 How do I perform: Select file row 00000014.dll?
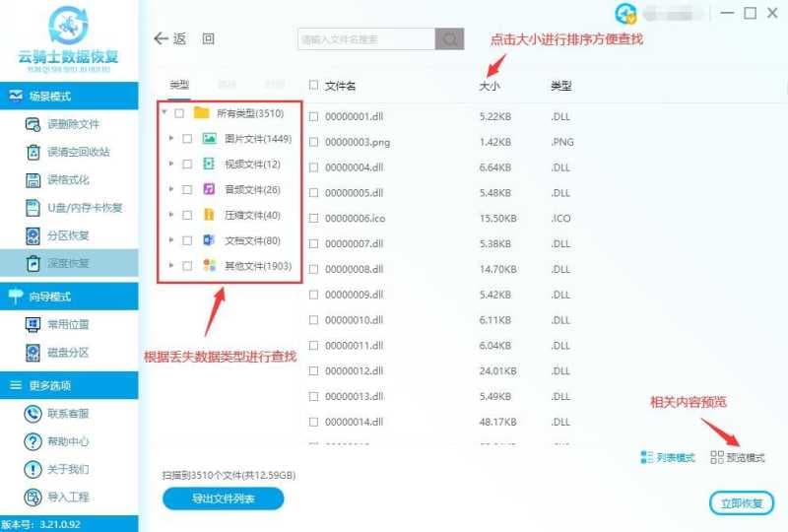tap(442, 422)
